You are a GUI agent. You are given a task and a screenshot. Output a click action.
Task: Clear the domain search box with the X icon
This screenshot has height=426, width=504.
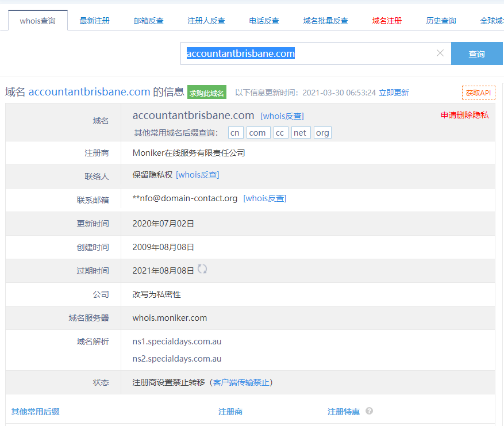(440, 53)
